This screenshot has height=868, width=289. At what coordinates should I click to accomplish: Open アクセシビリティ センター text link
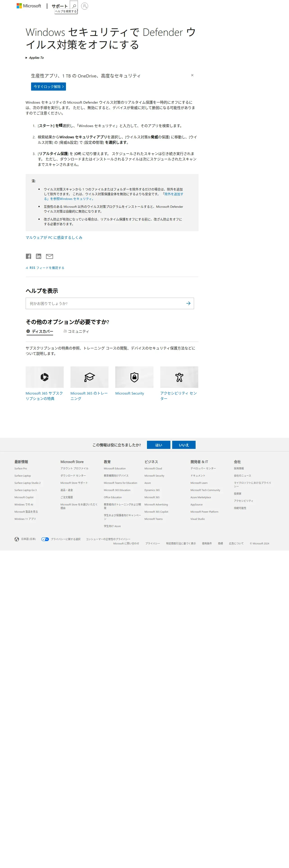pyautogui.click(x=179, y=396)
